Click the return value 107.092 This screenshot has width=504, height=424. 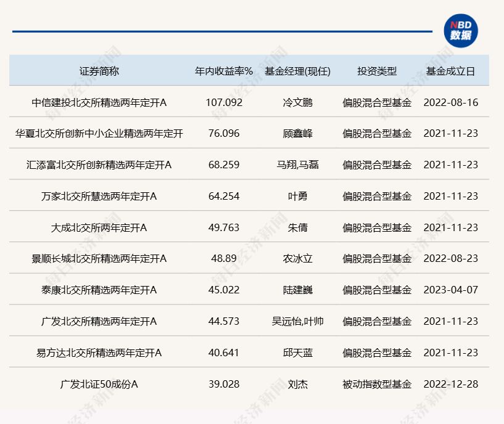(224, 102)
